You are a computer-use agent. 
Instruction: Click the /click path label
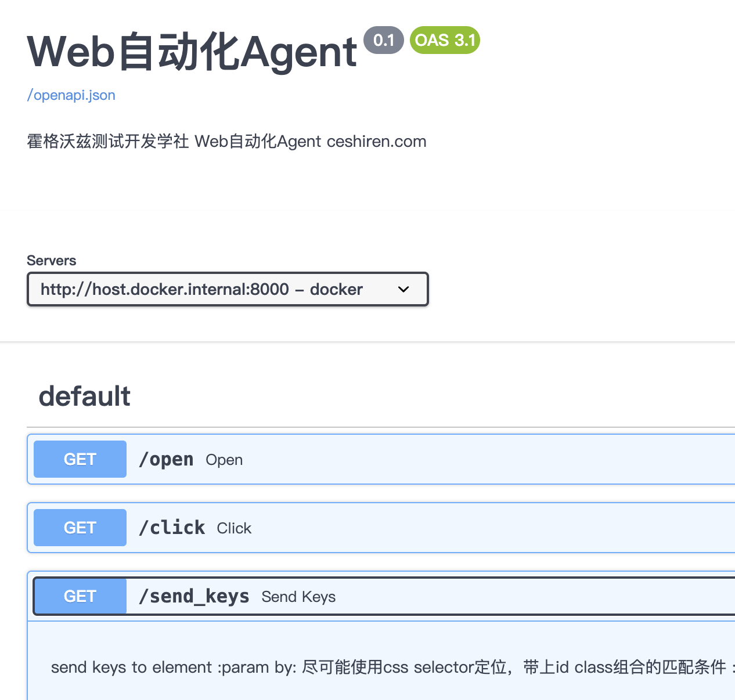(171, 528)
